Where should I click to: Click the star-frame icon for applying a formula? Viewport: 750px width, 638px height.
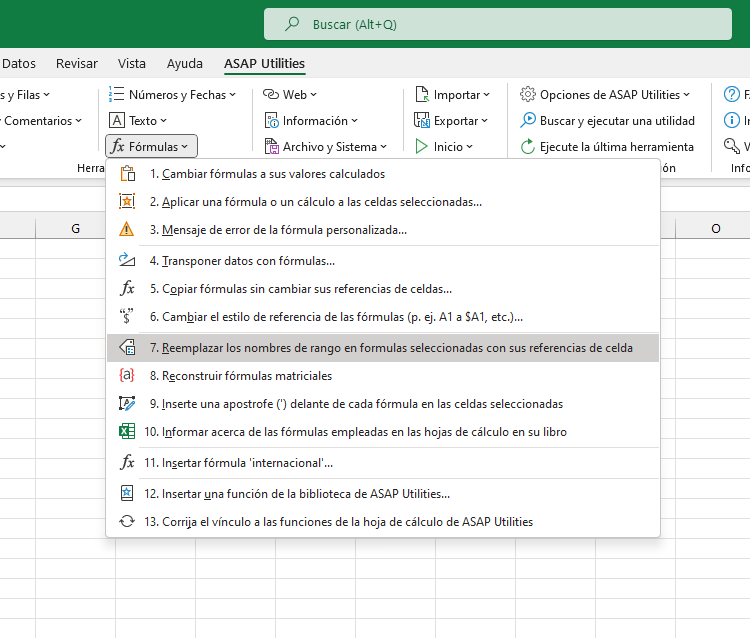click(x=127, y=201)
